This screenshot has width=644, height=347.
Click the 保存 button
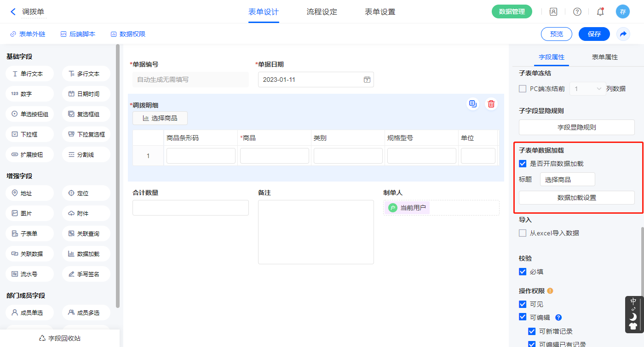pos(594,34)
